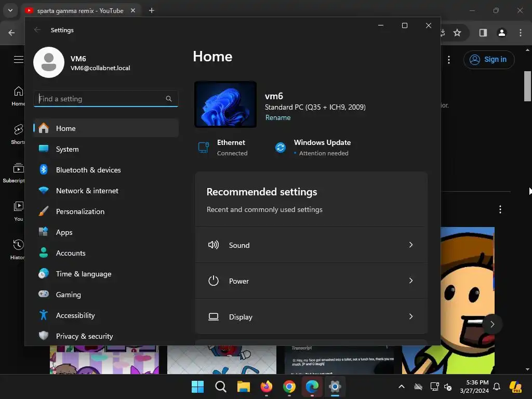Viewport: 532px width, 399px height.
Task: Open the Ethernet Connected status
Action: coord(223,148)
